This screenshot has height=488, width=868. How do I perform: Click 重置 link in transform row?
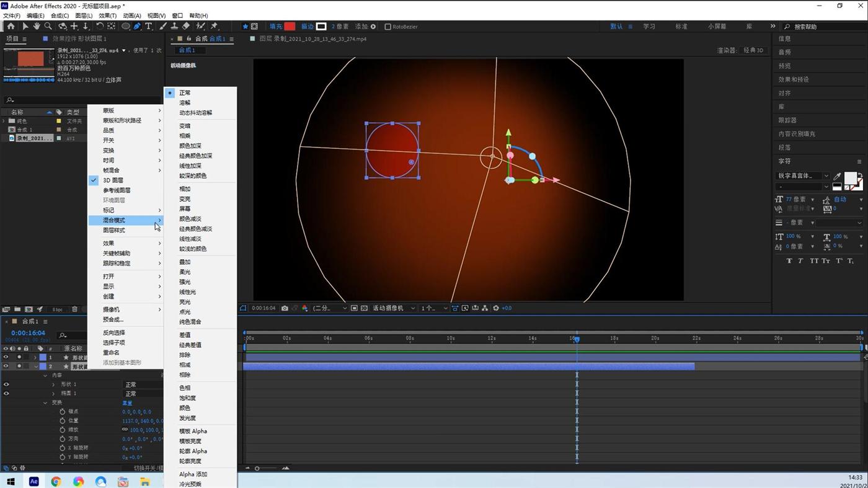coord(127,403)
